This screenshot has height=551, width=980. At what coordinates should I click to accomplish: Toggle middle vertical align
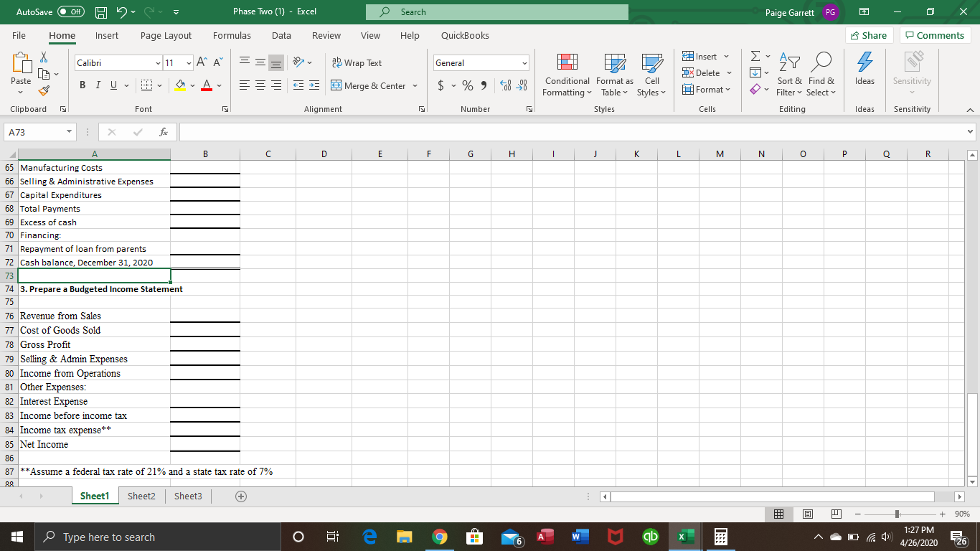coord(260,63)
